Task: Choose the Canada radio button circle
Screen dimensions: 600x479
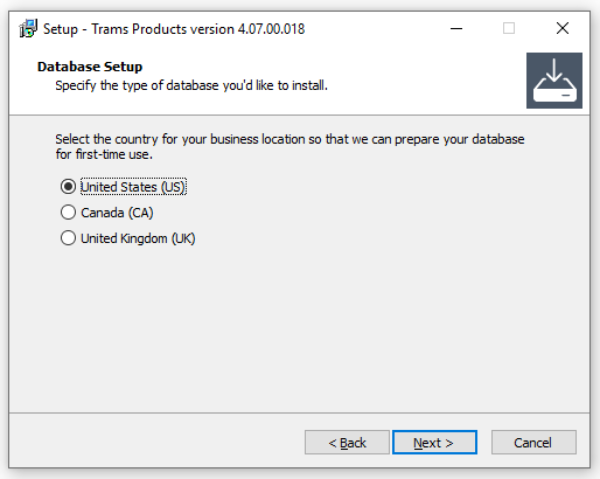Action: tap(68, 212)
